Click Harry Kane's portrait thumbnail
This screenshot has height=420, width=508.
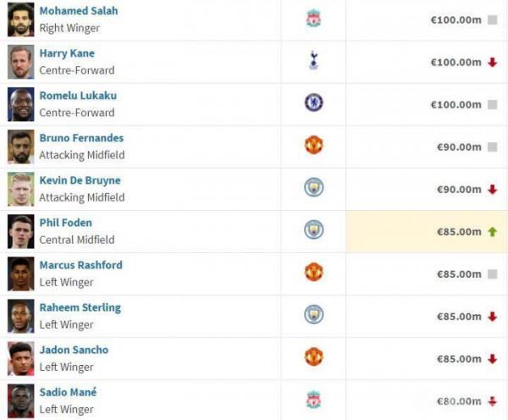(x=21, y=62)
